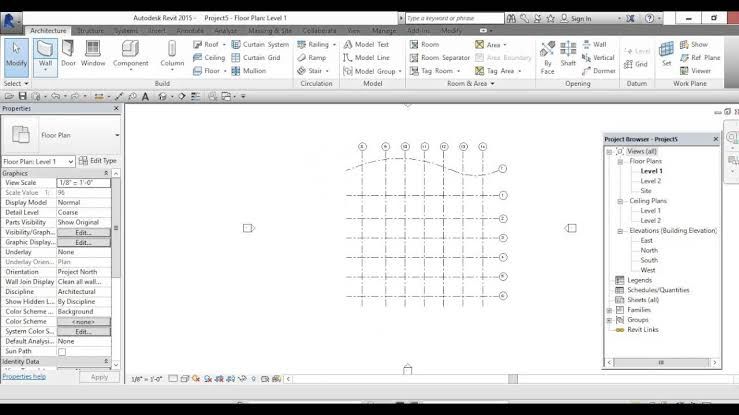Click the Ceiling tool
The height and width of the screenshot is (415, 739).
click(209, 57)
